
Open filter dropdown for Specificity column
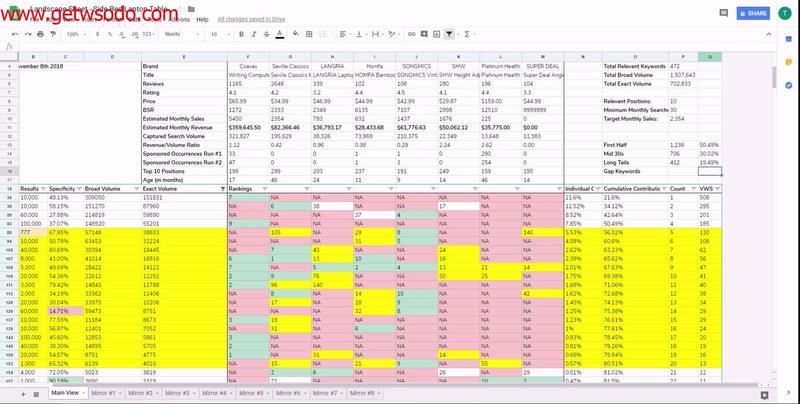point(79,189)
